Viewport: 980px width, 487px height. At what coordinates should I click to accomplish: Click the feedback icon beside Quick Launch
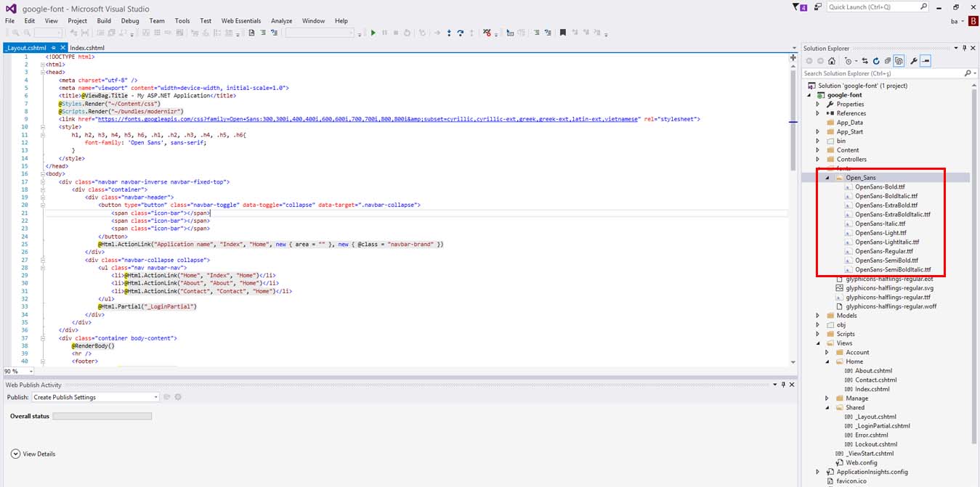click(818, 7)
